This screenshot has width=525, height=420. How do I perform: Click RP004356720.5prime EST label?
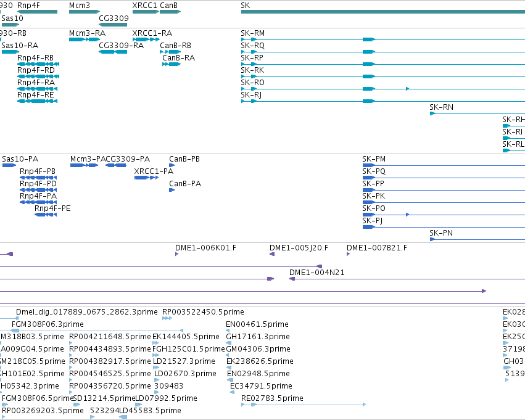[110, 386]
